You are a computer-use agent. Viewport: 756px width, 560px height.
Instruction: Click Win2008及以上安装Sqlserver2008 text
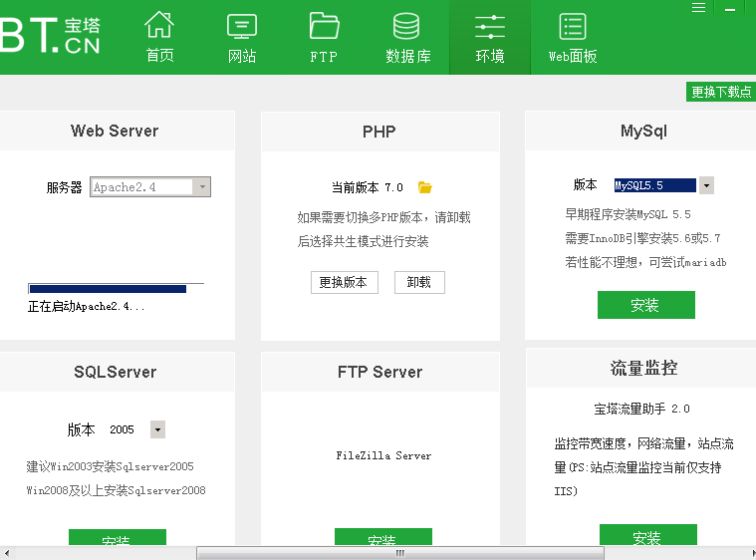(116, 490)
